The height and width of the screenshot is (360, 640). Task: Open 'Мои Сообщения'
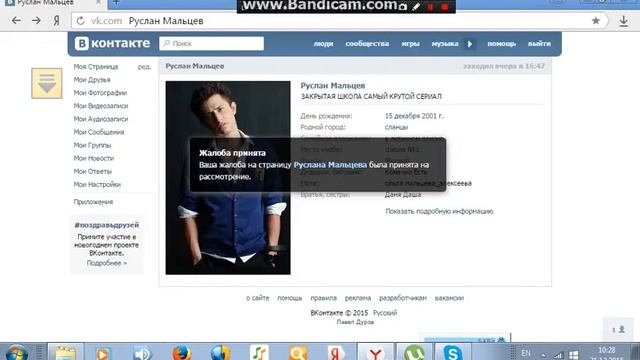(99, 132)
